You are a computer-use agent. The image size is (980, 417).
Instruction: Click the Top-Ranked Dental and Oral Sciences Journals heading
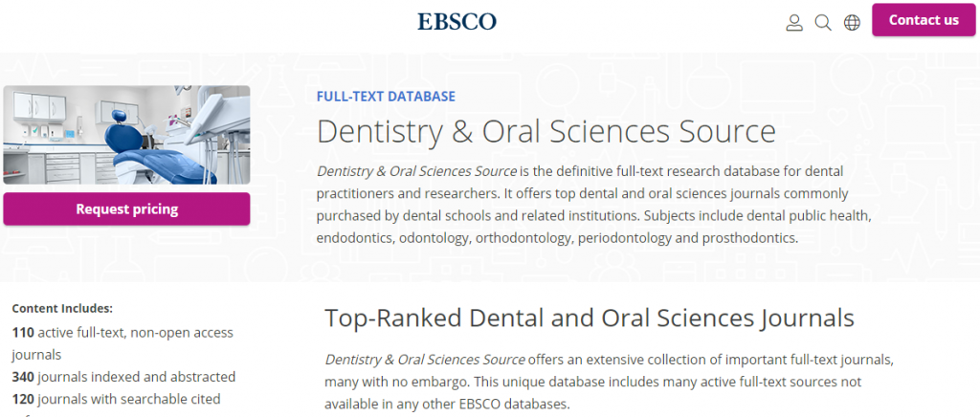click(590, 318)
